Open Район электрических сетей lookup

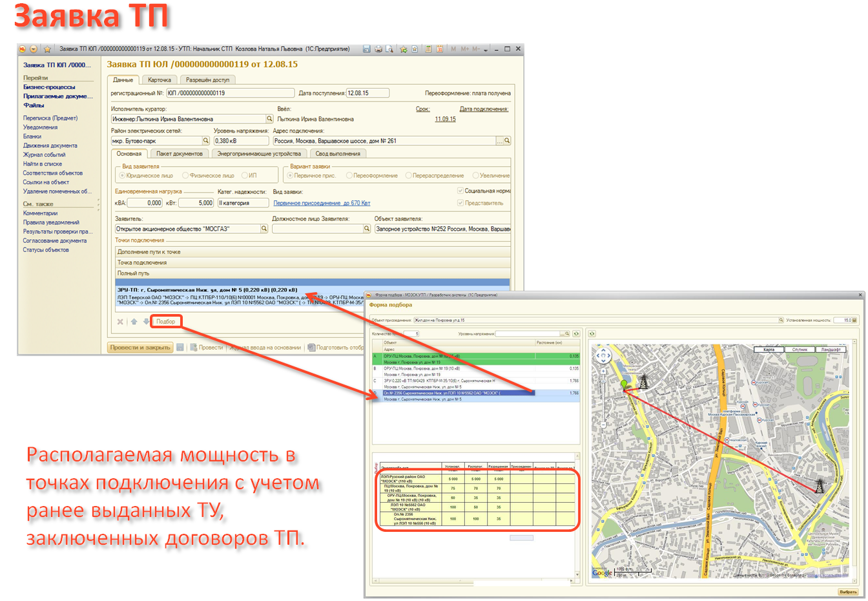coord(207,141)
